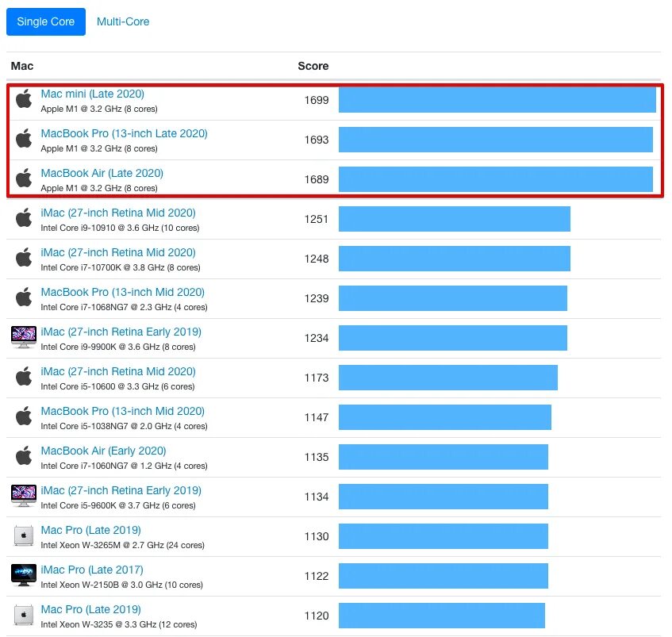Screen dimensions: 672x637
Task: Click the score value 1134
Action: [x=317, y=497]
